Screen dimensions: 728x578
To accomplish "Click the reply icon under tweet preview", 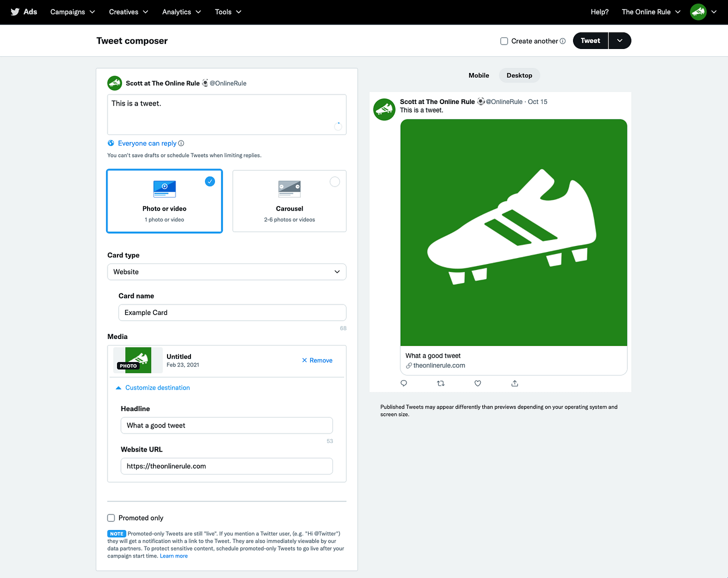I will tap(404, 383).
